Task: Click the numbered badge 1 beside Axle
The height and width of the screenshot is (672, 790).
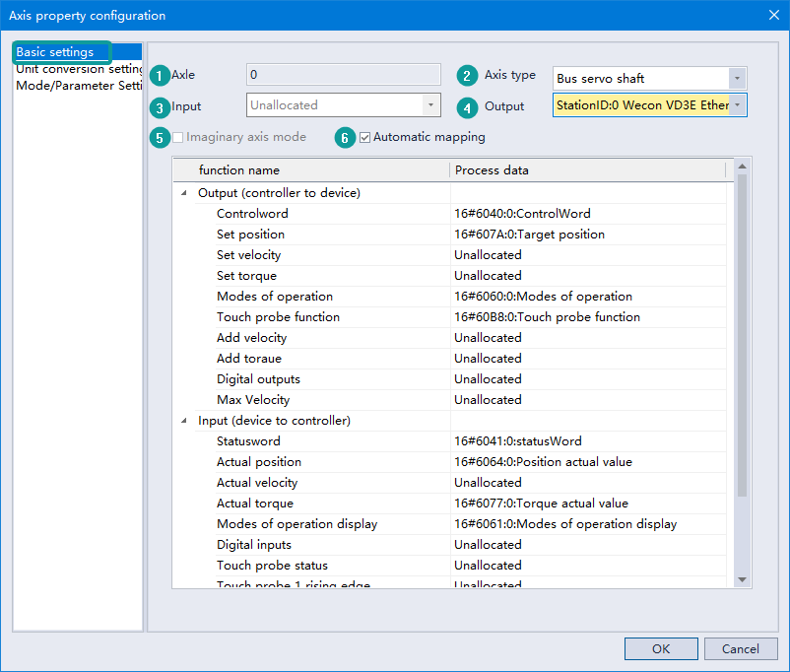Action: click(x=161, y=75)
